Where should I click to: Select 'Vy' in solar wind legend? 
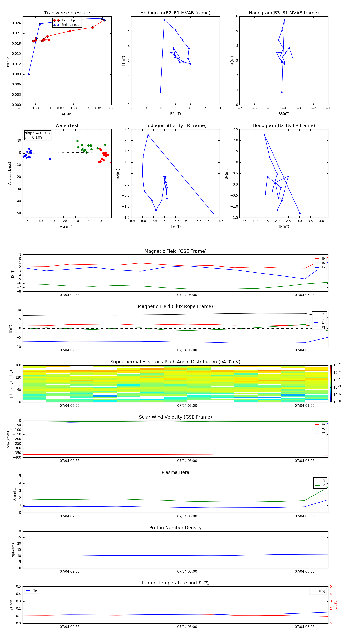click(x=320, y=429)
